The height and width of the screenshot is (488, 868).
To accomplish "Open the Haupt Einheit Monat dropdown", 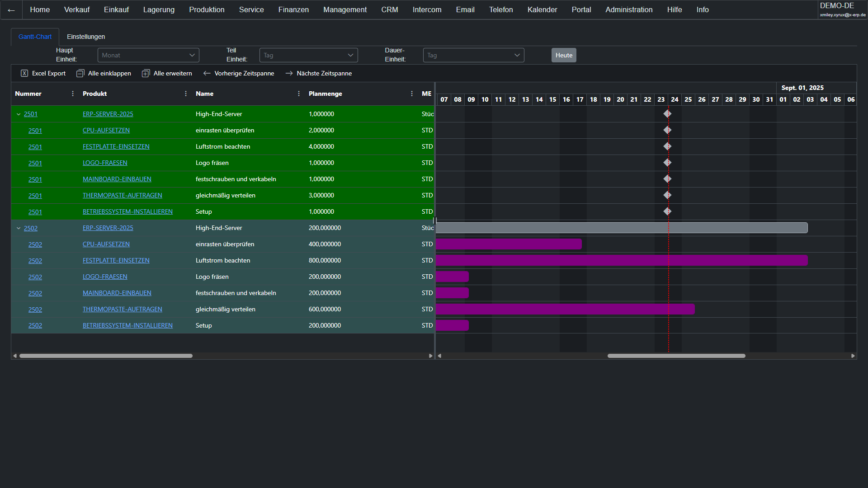I will click(148, 55).
